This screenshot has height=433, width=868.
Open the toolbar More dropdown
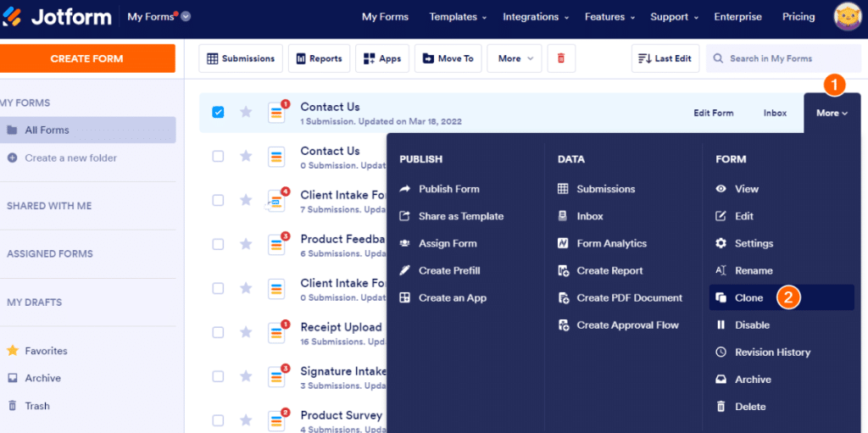point(515,58)
